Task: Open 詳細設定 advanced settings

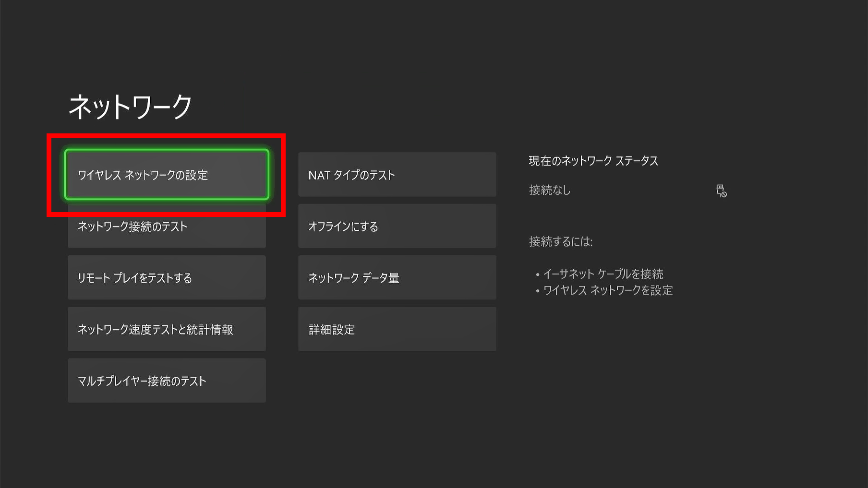Action: [x=397, y=329]
